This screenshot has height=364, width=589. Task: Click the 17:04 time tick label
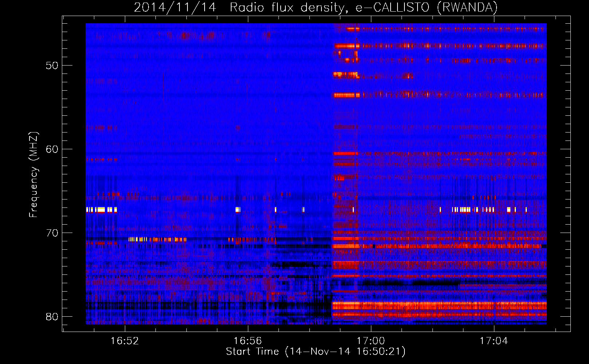(494, 341)
